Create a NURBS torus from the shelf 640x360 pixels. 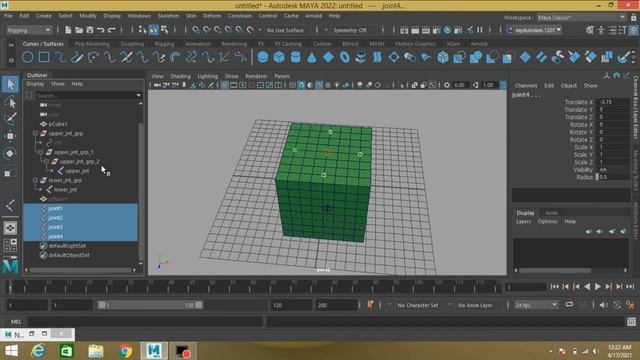tap(344, 57)
